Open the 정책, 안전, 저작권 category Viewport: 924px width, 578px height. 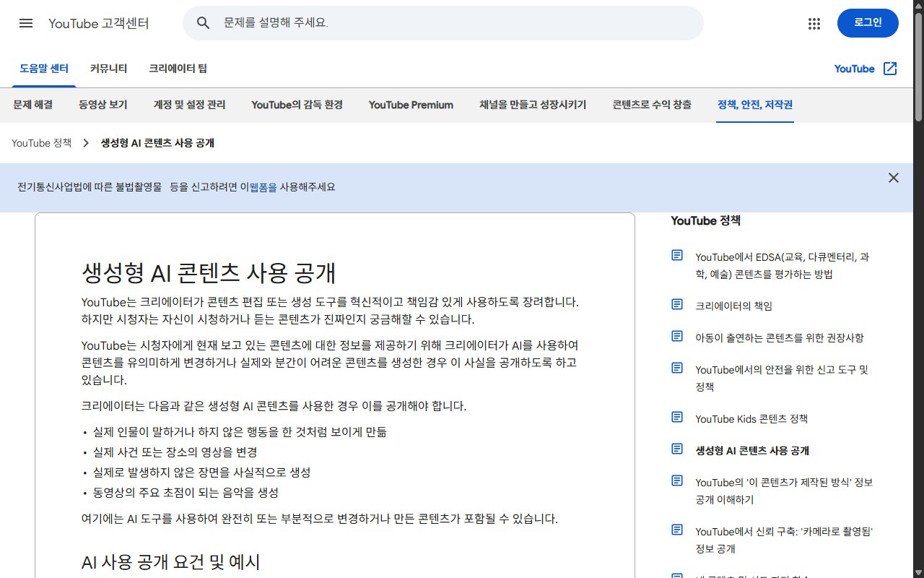point(755,105)
